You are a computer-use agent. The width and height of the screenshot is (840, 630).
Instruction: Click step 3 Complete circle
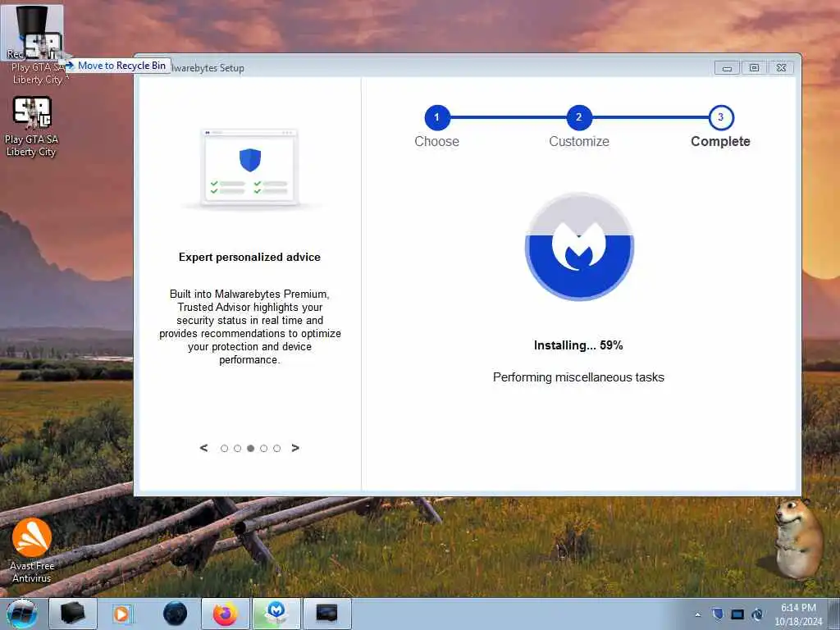(x=720, y=117)
